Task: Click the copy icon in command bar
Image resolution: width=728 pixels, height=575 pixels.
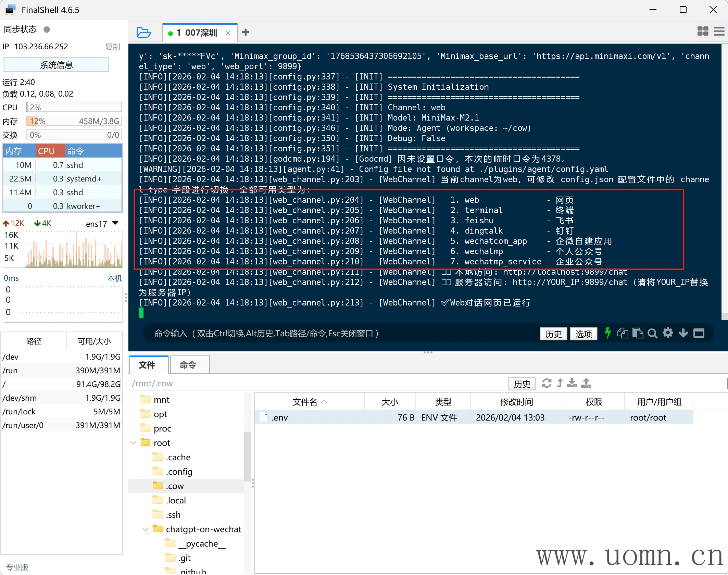Action: click(623, 333)
